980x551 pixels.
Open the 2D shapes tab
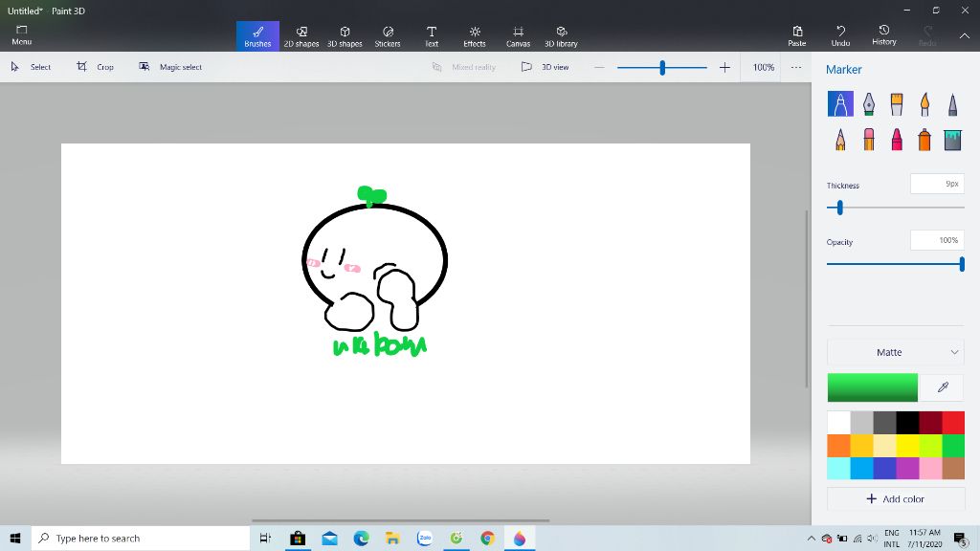click(x=301, y=36)
